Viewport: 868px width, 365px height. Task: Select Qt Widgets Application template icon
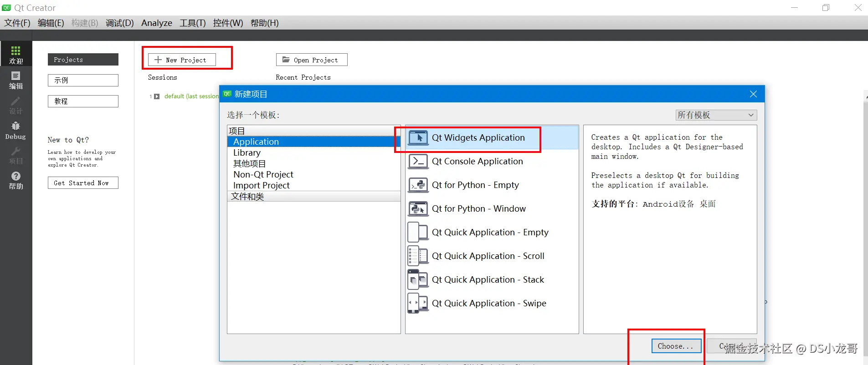[418, 137]
